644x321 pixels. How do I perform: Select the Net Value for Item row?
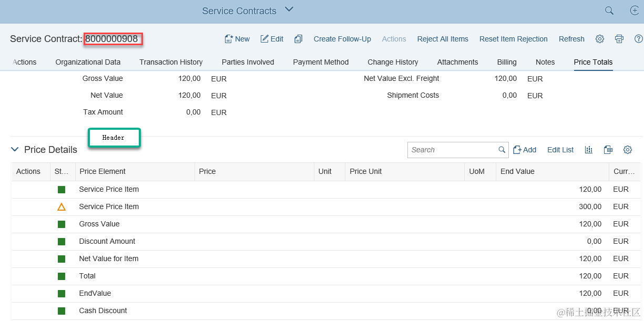point(326,259)
